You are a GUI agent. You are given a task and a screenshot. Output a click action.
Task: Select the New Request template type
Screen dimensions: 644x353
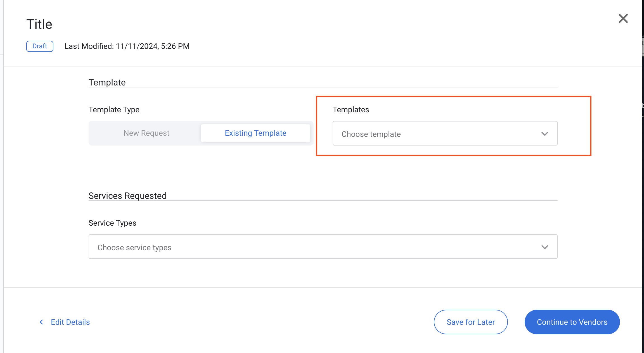[146, 133]
